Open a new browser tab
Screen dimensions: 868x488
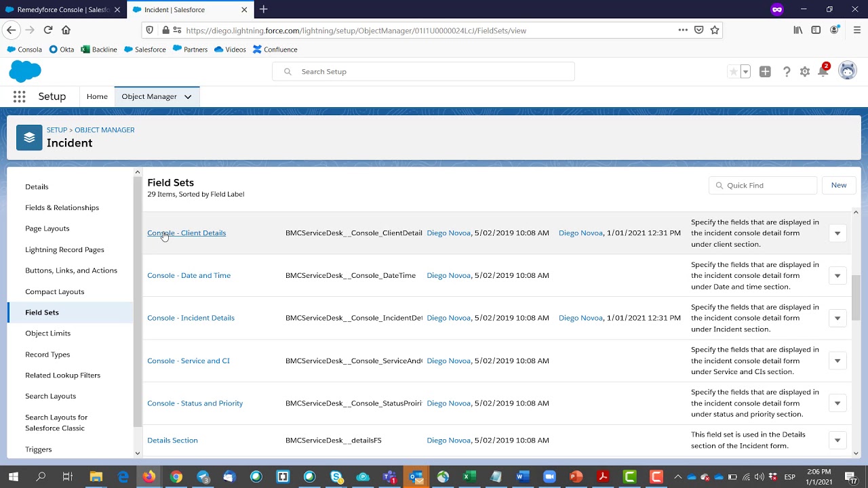click(x=263, y=9)
